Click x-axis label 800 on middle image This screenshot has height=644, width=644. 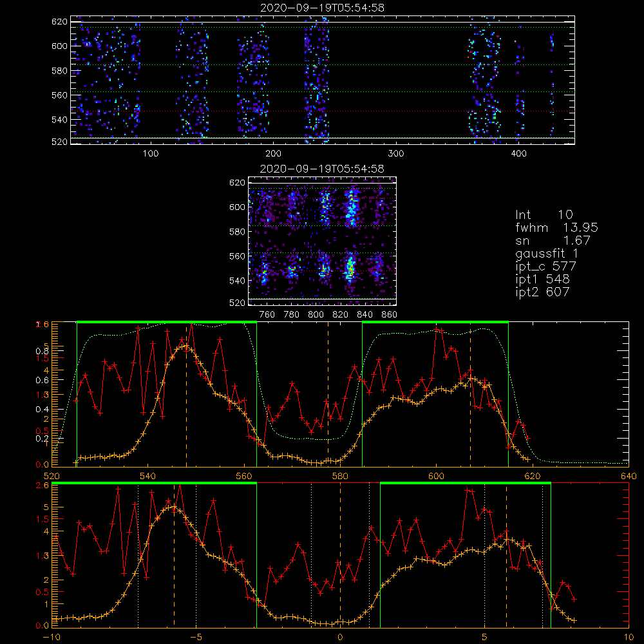coord(316,315)
